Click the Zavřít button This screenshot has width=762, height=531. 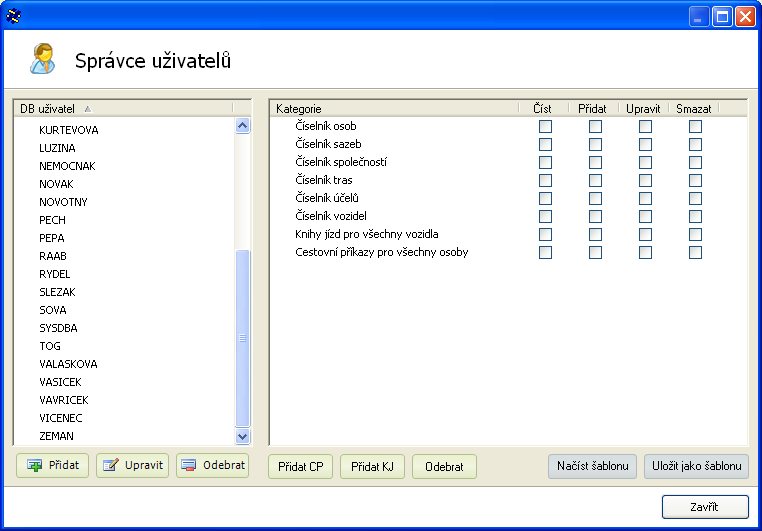click(705, 507)
